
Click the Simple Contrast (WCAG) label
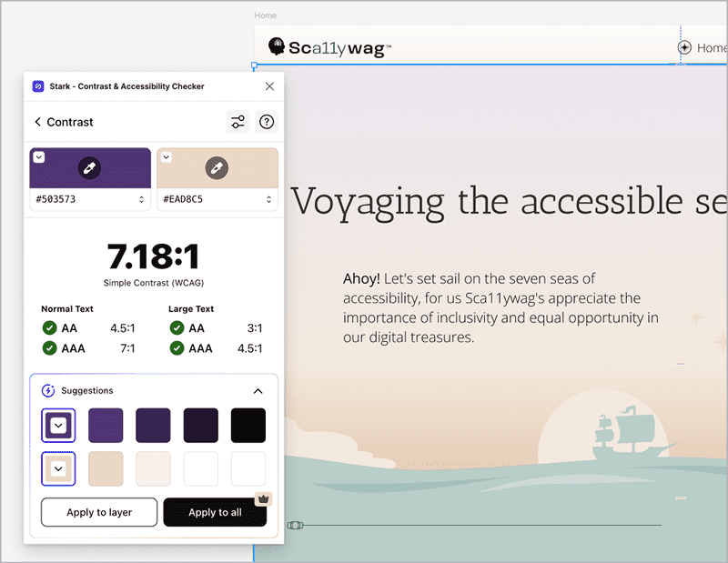154,283
